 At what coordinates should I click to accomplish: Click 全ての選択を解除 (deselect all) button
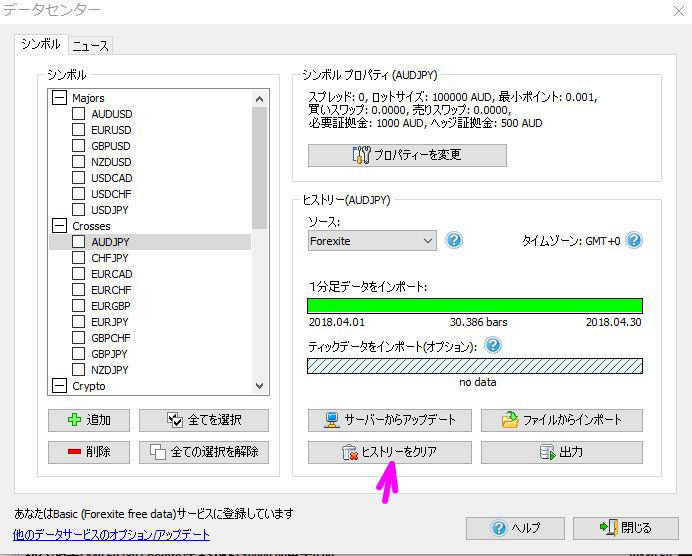203,452
